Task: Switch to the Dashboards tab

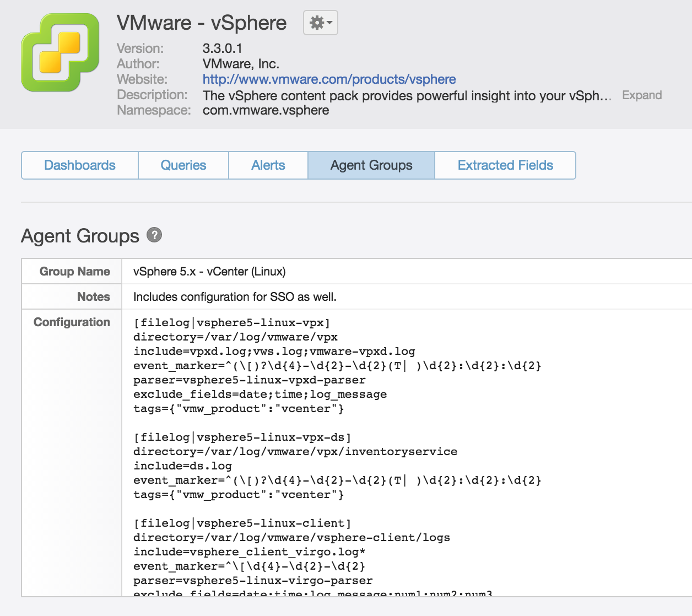Action: [x=80, y=165]
